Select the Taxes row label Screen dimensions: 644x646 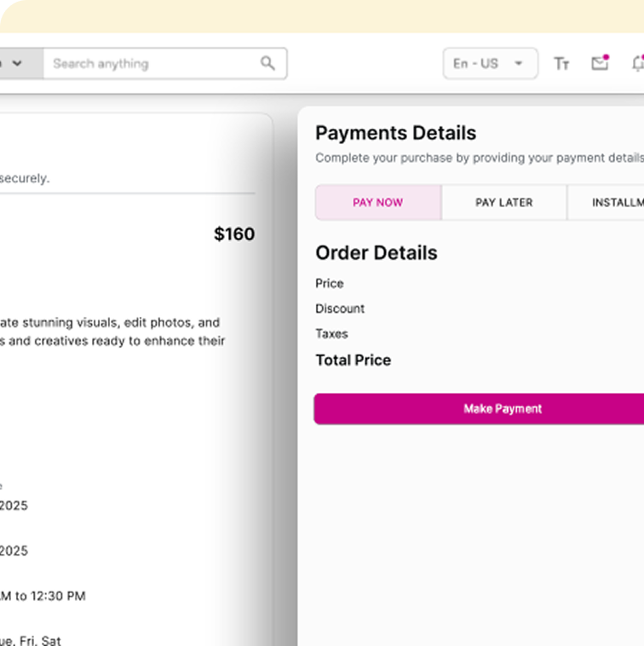pyautogui.click(x=331, y=334)
